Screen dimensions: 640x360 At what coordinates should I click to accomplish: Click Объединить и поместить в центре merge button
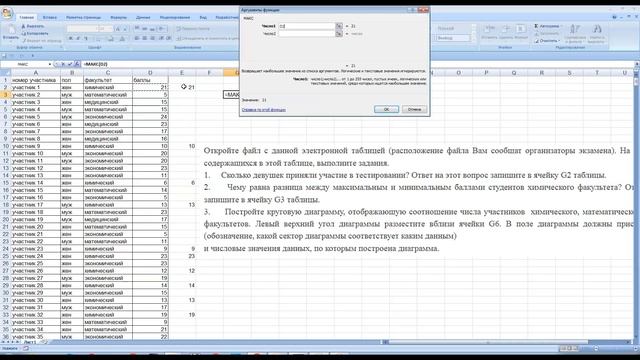[x=207, y=38]
